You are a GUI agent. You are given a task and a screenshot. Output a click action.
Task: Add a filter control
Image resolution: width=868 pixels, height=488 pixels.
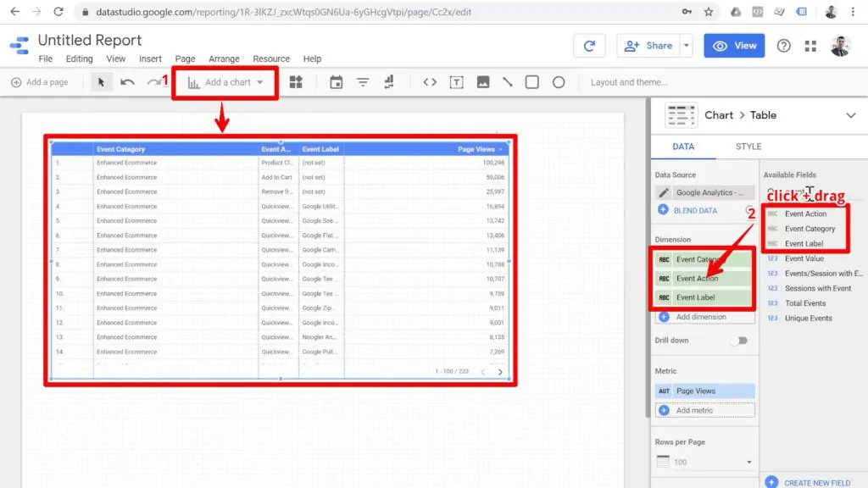coord(363,82)
